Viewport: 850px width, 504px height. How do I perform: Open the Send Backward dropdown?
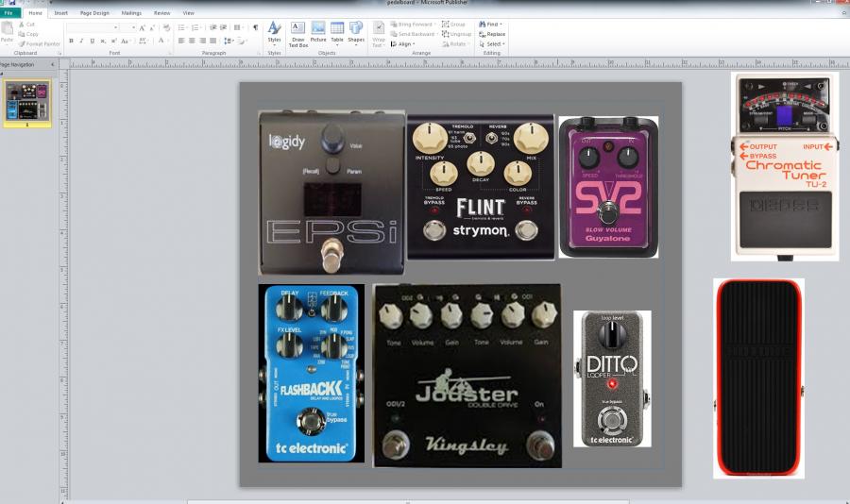(414, 34)
